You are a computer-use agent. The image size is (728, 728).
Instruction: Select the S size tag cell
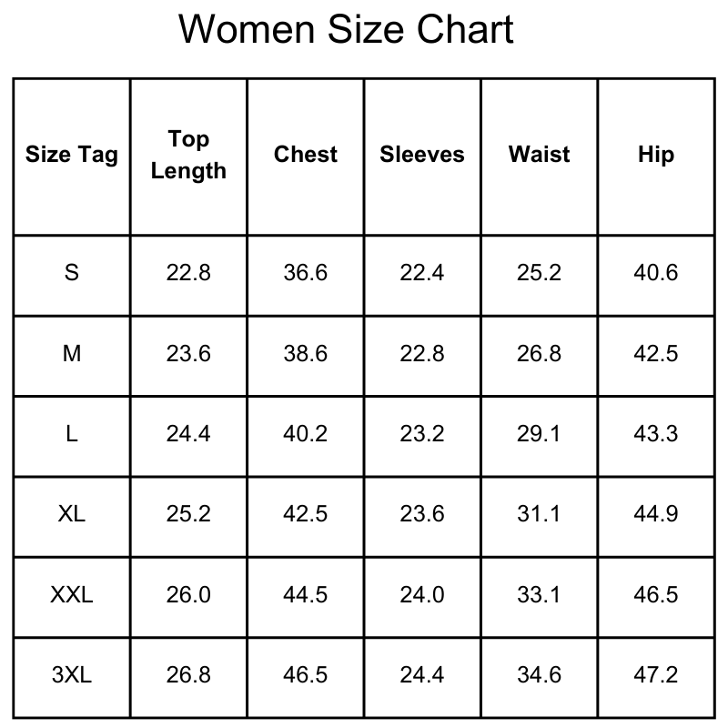click(72, 272)
